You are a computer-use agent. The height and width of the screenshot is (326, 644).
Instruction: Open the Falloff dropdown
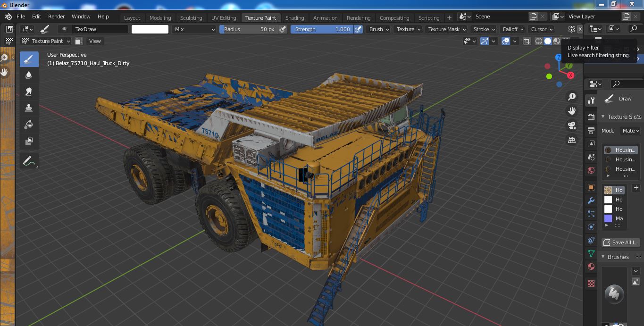(x=513, y=29)
